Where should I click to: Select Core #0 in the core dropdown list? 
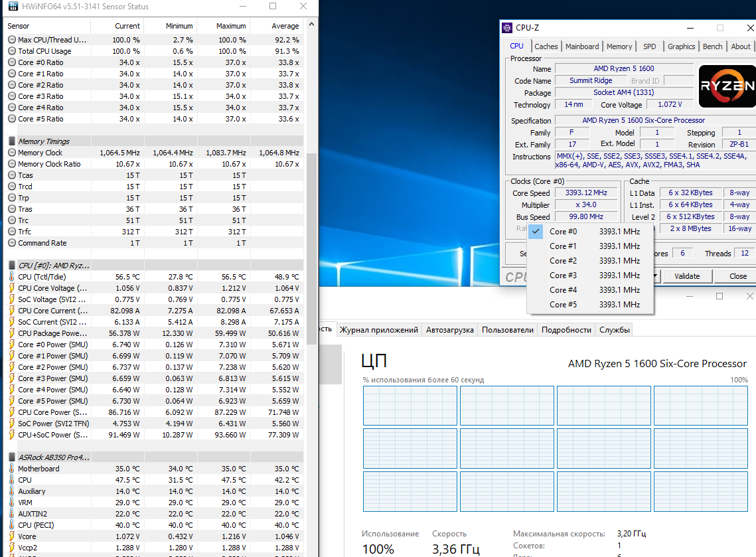(591, 232)
